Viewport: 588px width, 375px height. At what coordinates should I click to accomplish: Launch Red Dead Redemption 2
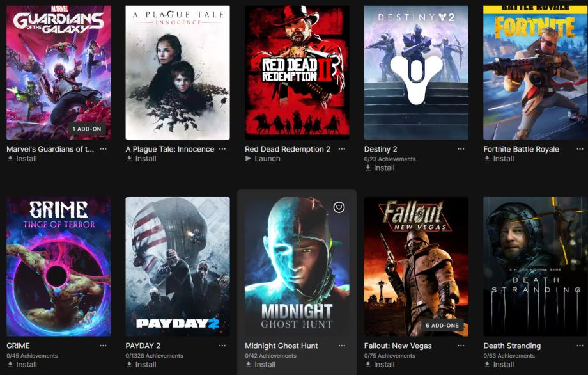point(263,159)
